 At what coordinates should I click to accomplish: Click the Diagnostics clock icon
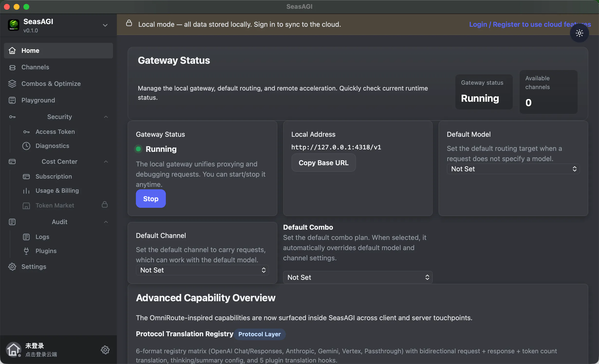pyautogui.click(x=26, y=146)
